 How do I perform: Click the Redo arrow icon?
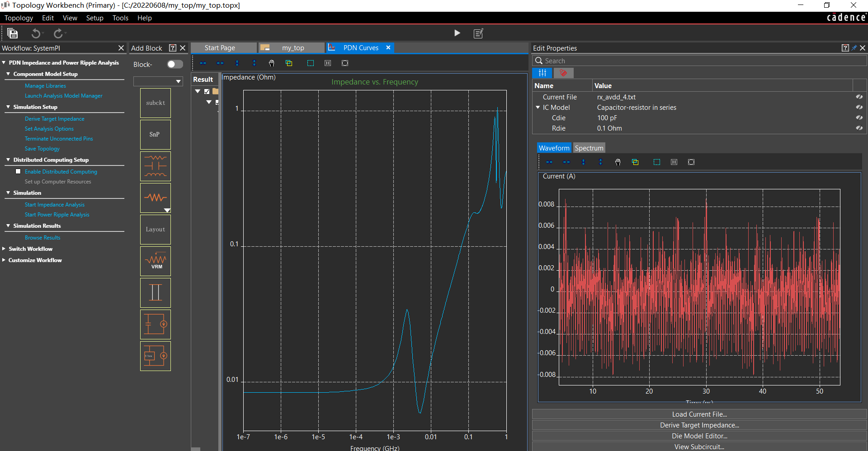58,33
